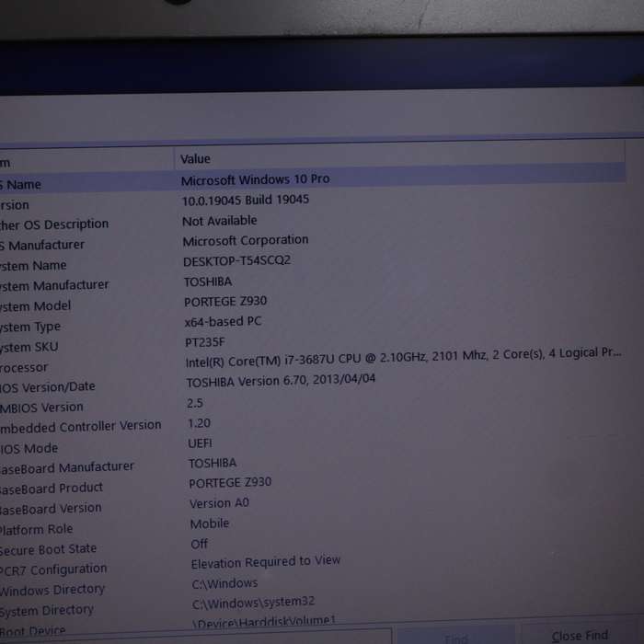
Task: Click the Version A0 value
Action: coord(219,503)
